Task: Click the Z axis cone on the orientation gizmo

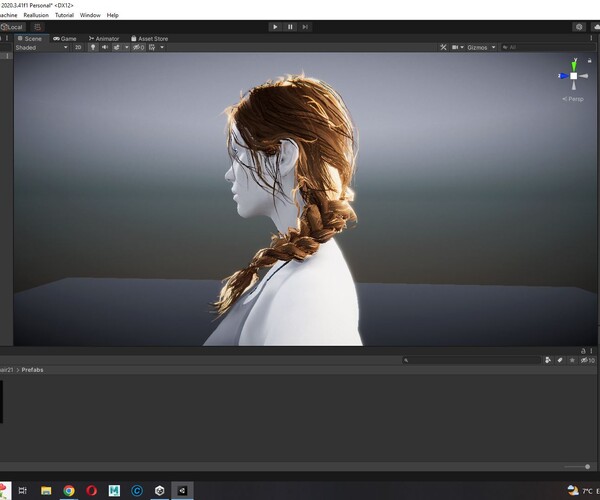Action: click(563, 76)
